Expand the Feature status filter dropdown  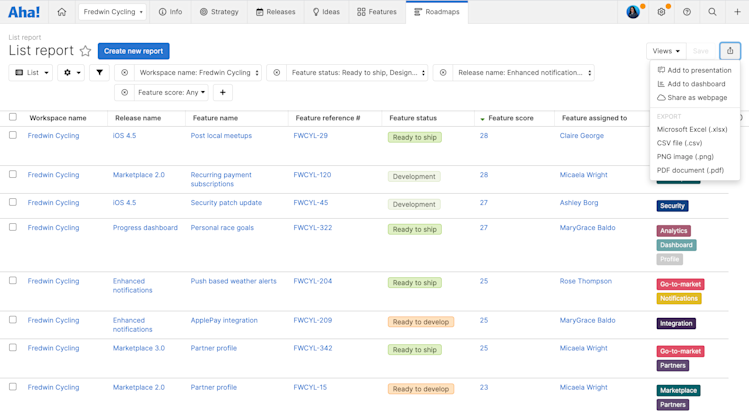357,73
